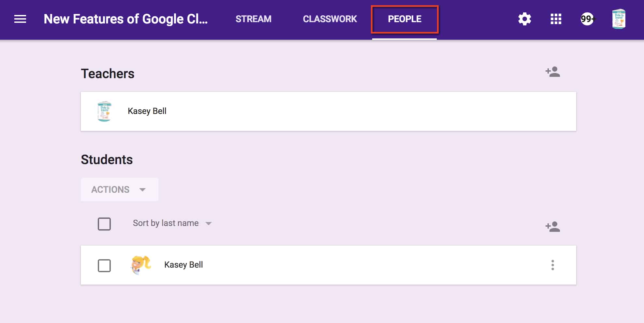Invite students with add-person icon

pos(552,227)
